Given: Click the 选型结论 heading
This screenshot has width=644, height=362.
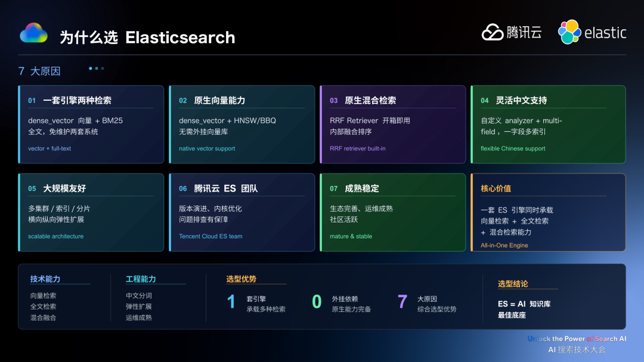Looking at the screenshot, I should [x=513, y=284].
